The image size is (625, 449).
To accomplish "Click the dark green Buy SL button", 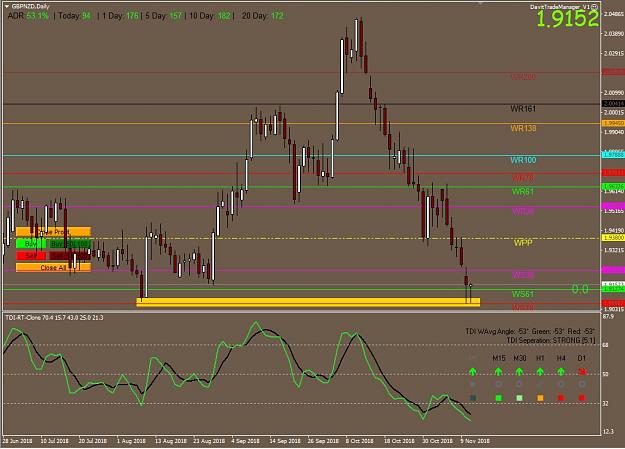I will [70, 244].
